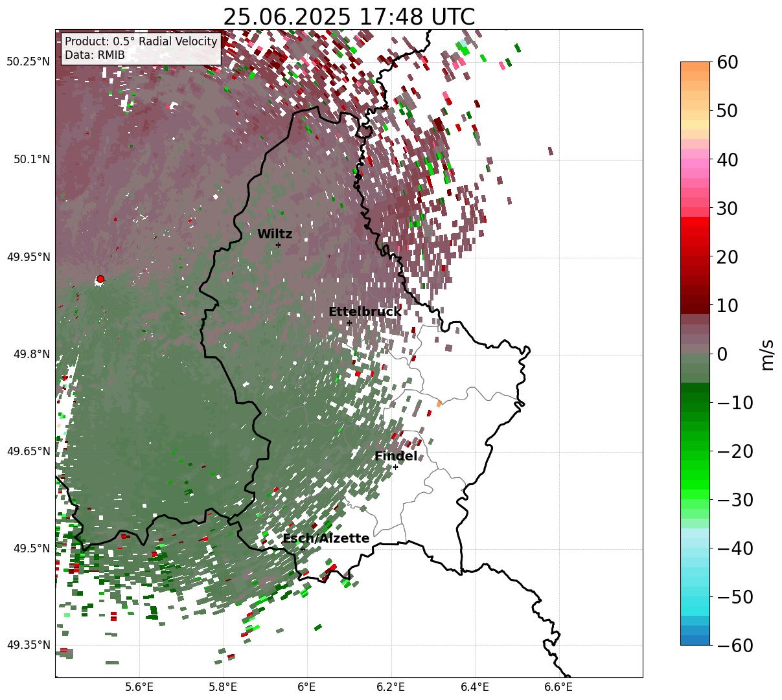
Task: Click the colorbar tick label 0
Action: [721, 354]
